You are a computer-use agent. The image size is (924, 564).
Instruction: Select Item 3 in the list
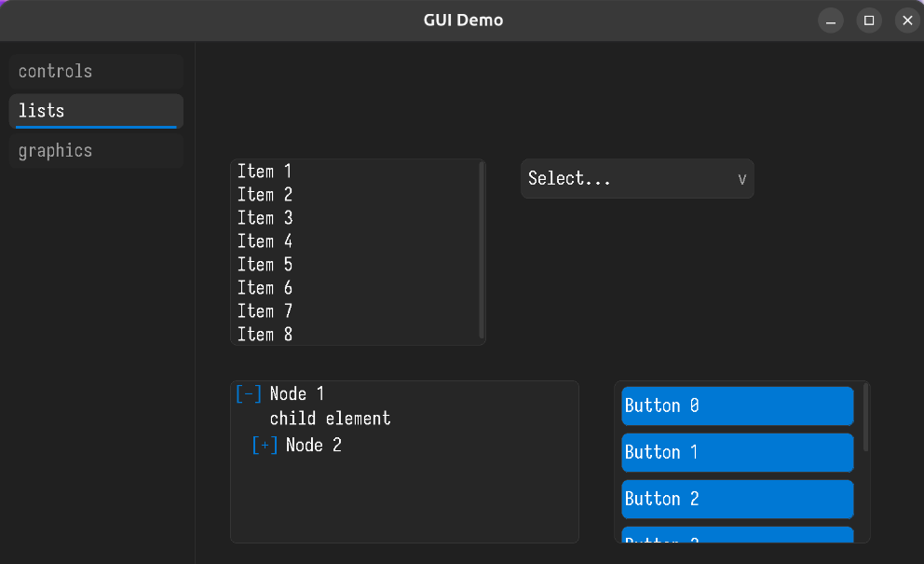[x=356, y=218]
